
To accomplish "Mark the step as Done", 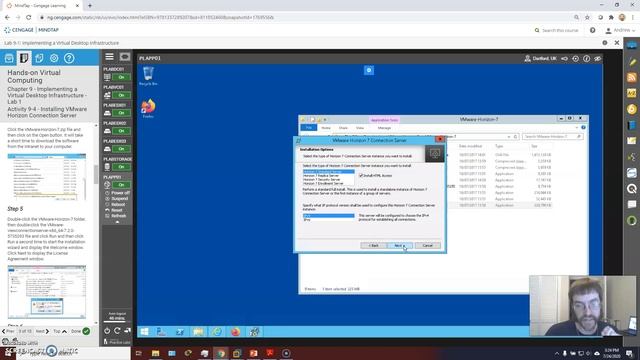I will coord(80,331).
